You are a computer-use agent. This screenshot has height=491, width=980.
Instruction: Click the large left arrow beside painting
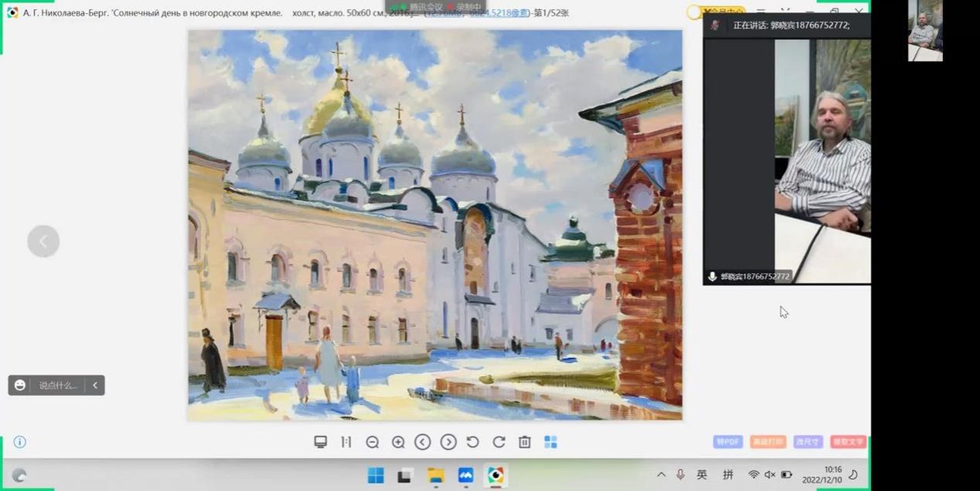point(43,241)
